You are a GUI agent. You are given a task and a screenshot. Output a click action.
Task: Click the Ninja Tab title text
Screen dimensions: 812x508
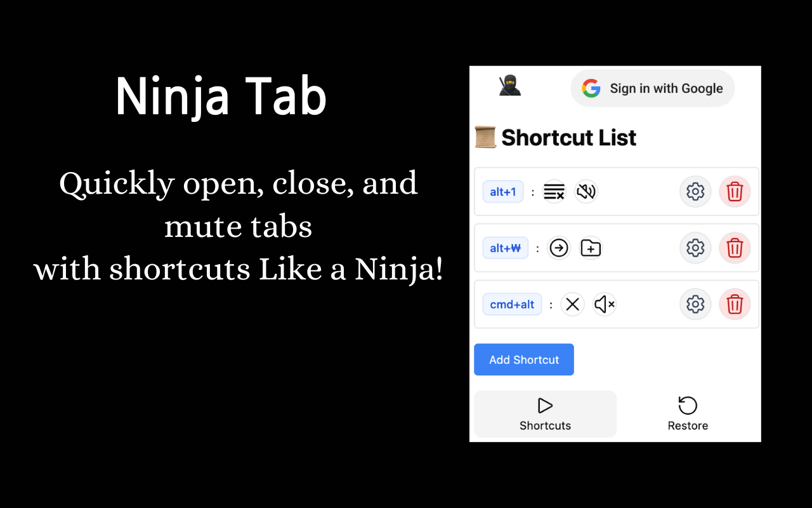click(x=221, y=97)
